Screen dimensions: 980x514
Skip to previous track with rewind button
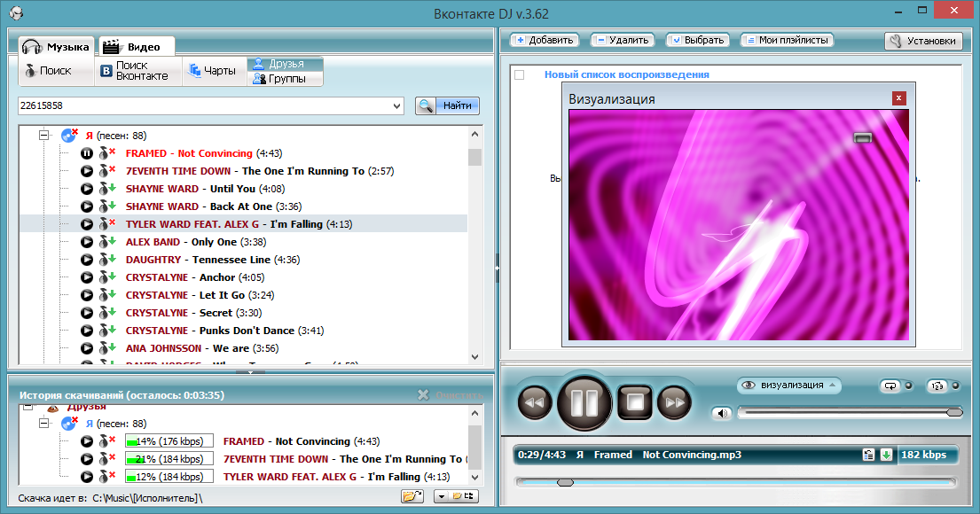click(535, 403)
